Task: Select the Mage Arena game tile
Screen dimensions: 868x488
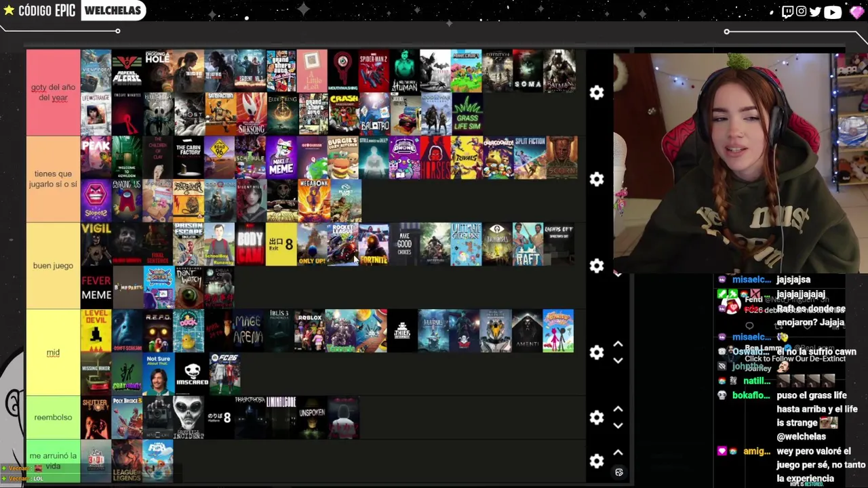Action: [x=248, y=331]
